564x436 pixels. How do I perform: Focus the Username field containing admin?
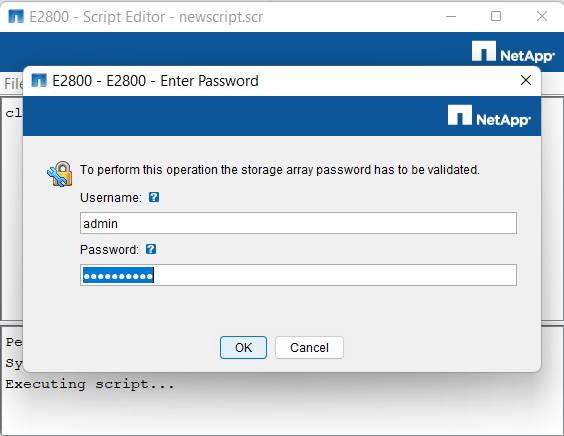click(x=298, y=223)
